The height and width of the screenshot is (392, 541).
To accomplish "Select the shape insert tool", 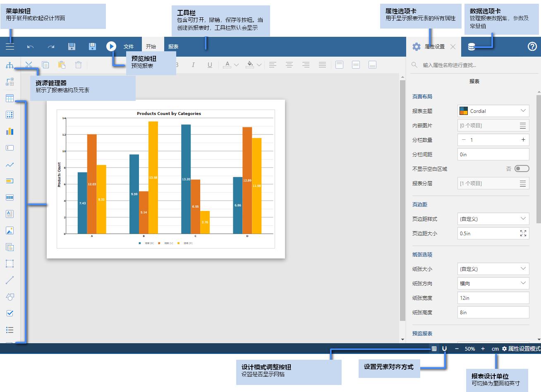I will tap(10, 296).
